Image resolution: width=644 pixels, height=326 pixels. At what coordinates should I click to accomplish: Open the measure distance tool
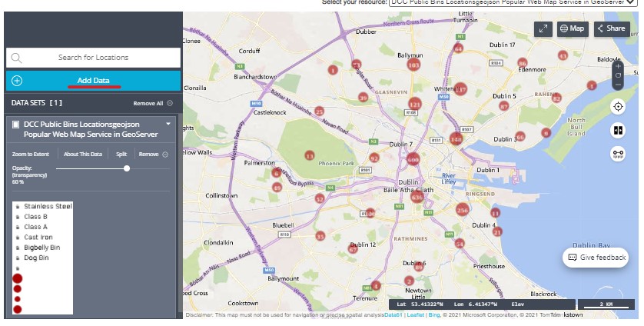618,154
